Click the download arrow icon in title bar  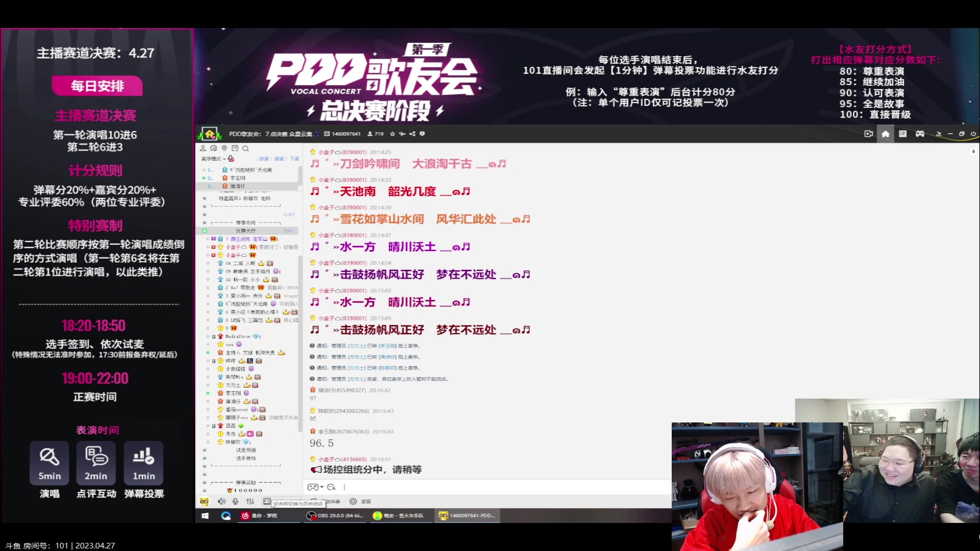(x=938, y=134)
